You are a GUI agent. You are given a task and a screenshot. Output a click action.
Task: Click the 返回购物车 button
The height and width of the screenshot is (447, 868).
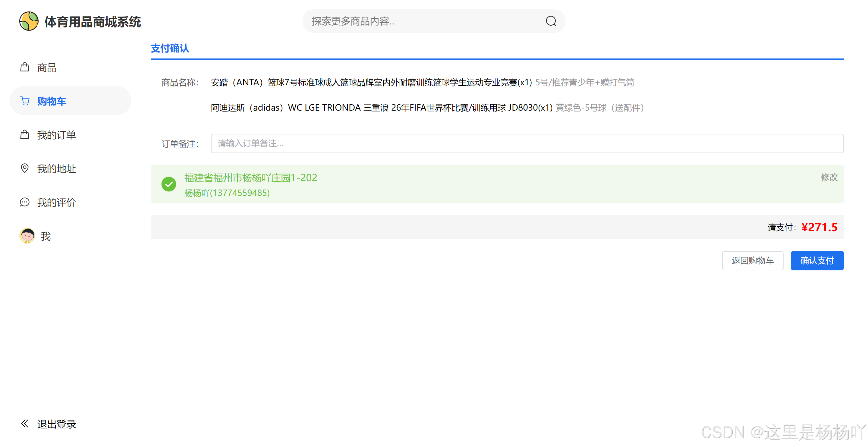[x=753, y=261]
